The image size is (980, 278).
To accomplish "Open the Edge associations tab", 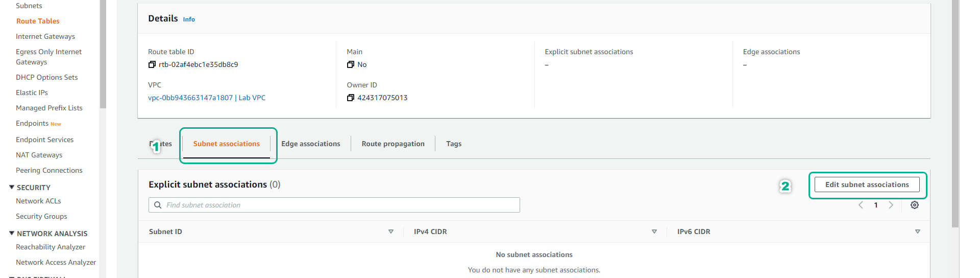I will click(310, 144).
